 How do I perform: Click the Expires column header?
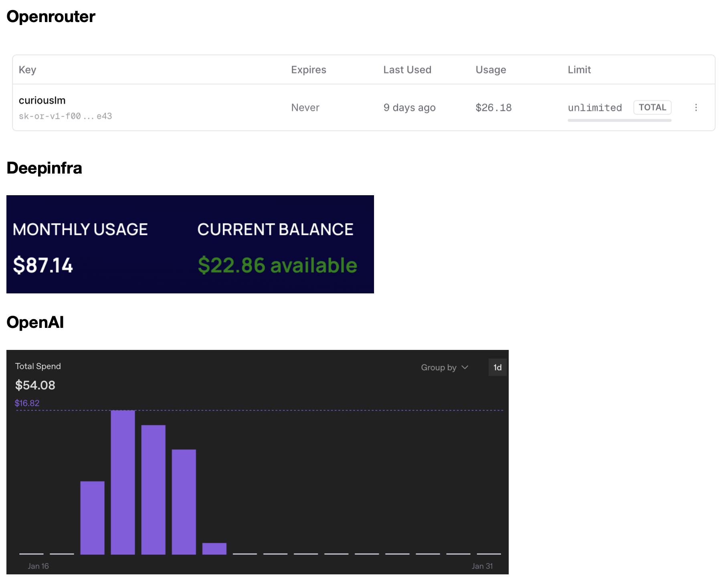pos(309,70)
